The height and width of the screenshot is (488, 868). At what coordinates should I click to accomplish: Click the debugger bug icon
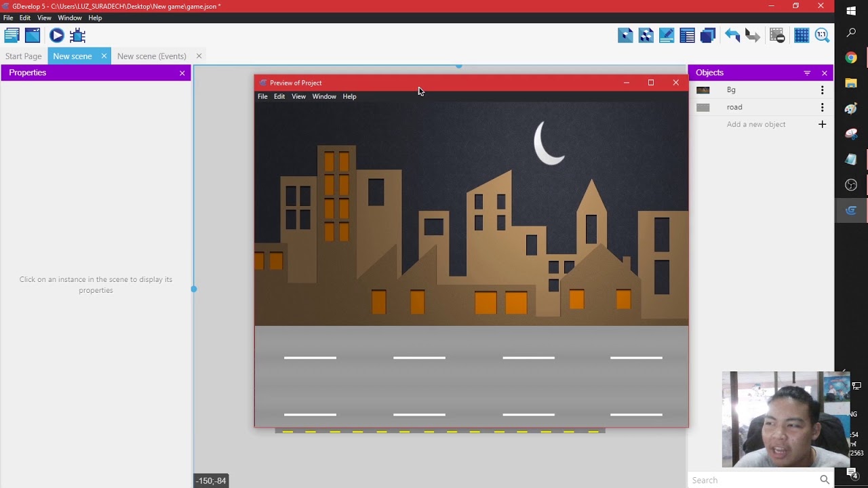click(x=77, y=35)
